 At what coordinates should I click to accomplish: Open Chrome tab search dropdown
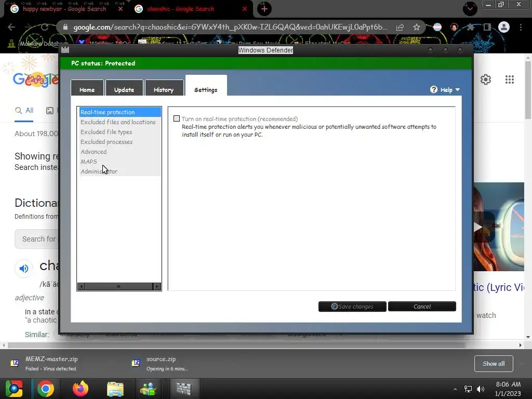470,8
